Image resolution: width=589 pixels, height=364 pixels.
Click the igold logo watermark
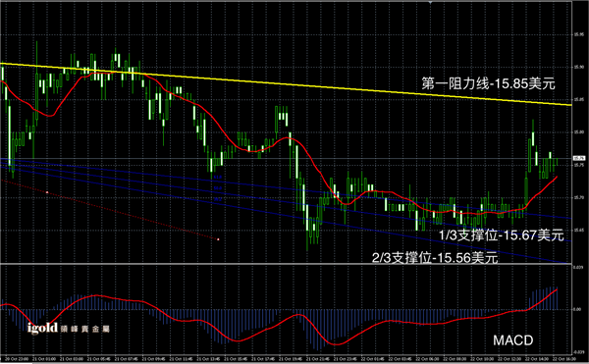click(69, 328)
